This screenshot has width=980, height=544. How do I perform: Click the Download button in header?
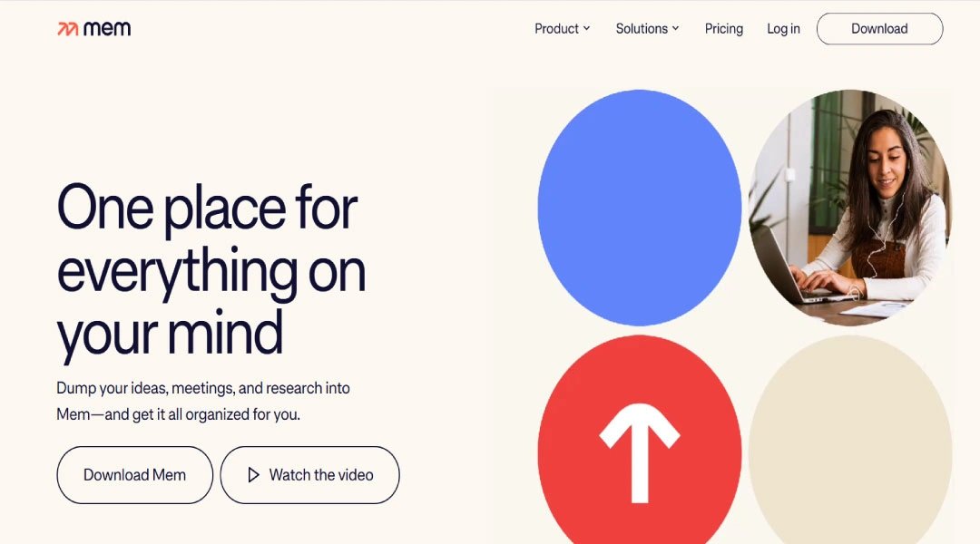pos(879,29)
